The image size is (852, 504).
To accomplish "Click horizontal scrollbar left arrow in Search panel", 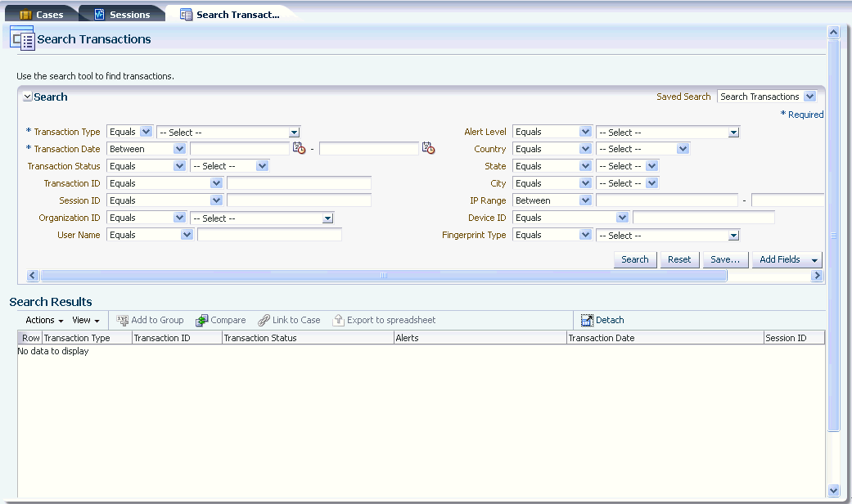I will click(x=33, y=276).
